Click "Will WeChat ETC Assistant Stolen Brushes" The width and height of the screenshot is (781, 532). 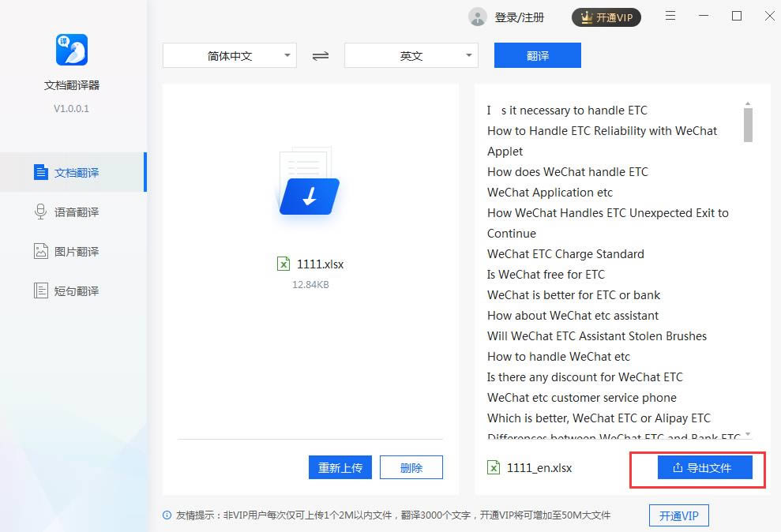pos(597,336)
